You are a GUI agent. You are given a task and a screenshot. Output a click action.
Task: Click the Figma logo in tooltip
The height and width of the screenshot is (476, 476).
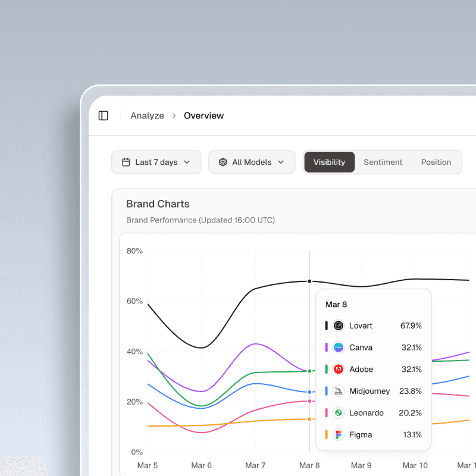click(338, 435)
